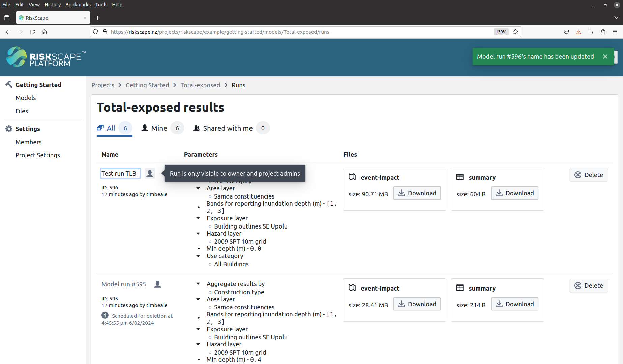Click the summary table icon in run 596
Image resolution: width=623 pixels, height=364 pixels.
[x=460, y=177]
